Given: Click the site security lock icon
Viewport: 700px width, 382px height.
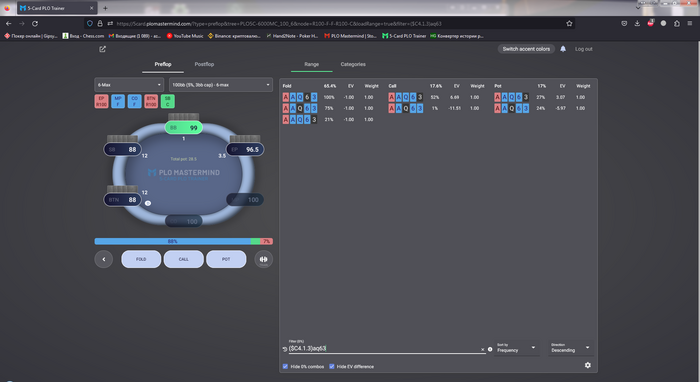Looking at the screenshot, I should pyautogui.click(x=100, y=24).
